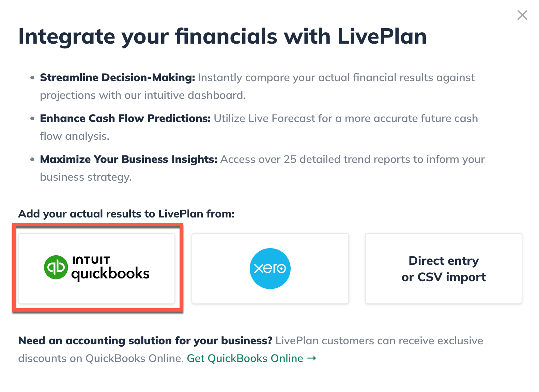Select the Xero accounting integration
The image size is (539, 392).
(270, 268)
